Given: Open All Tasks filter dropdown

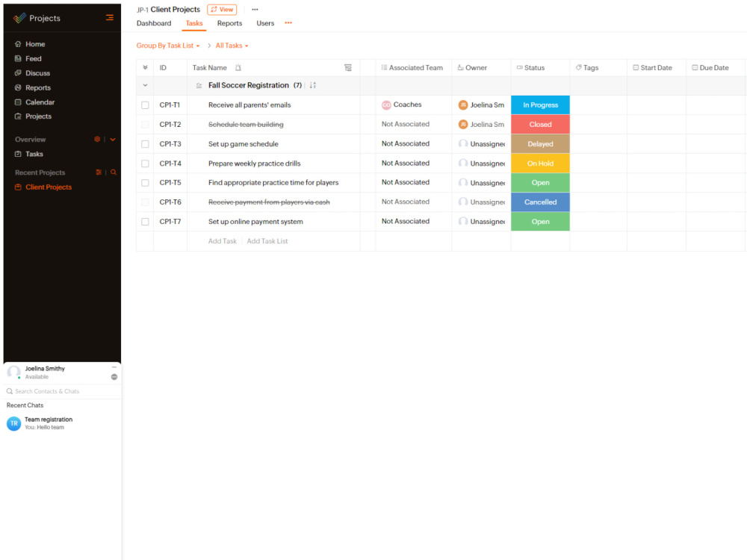Looking at the screenshot, I should 232,46.
